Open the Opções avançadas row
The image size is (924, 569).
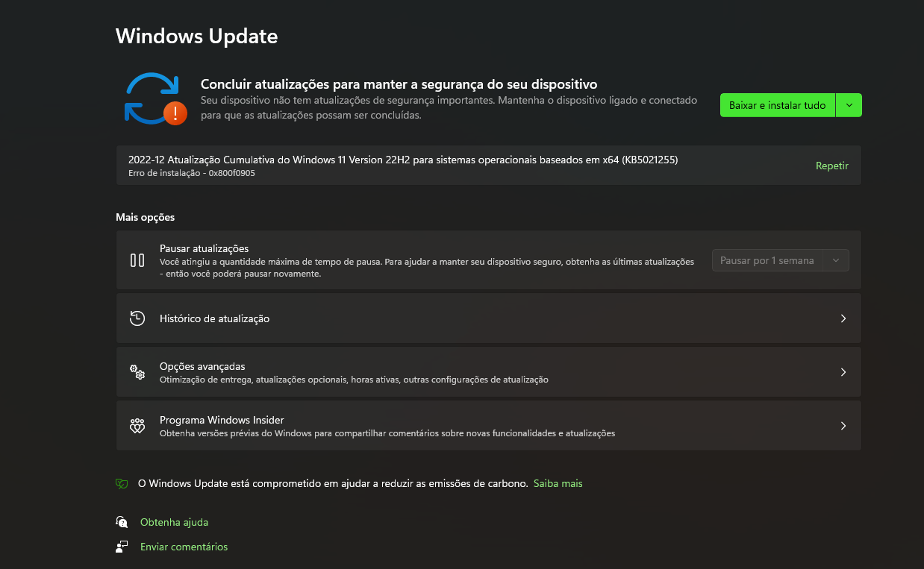click(489, 372)
